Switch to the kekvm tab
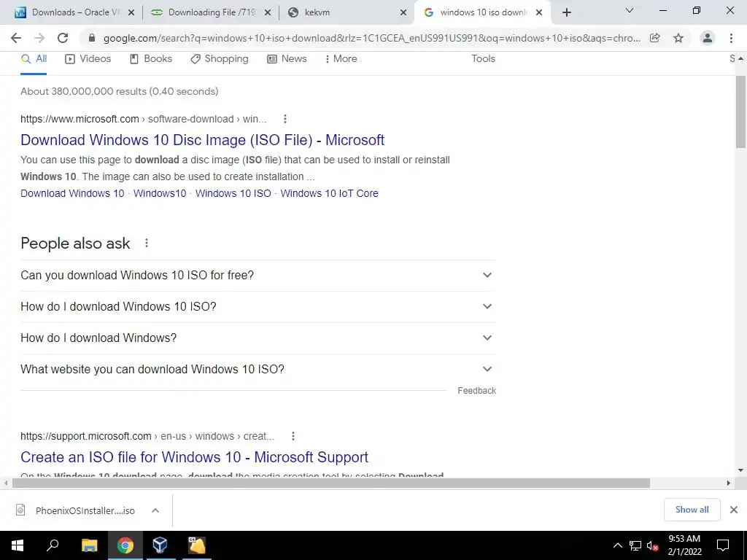 [x=346, y=12]
